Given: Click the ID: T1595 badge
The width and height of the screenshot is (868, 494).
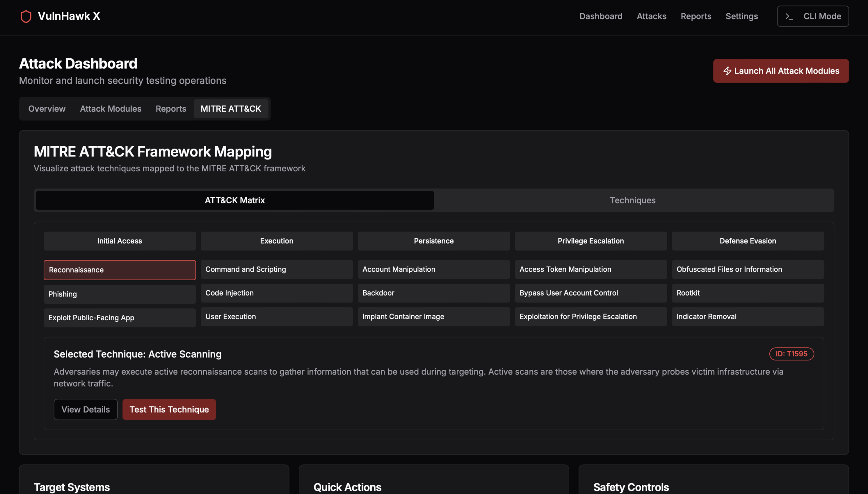Looking at the screenshot, I should click(791, 354).
